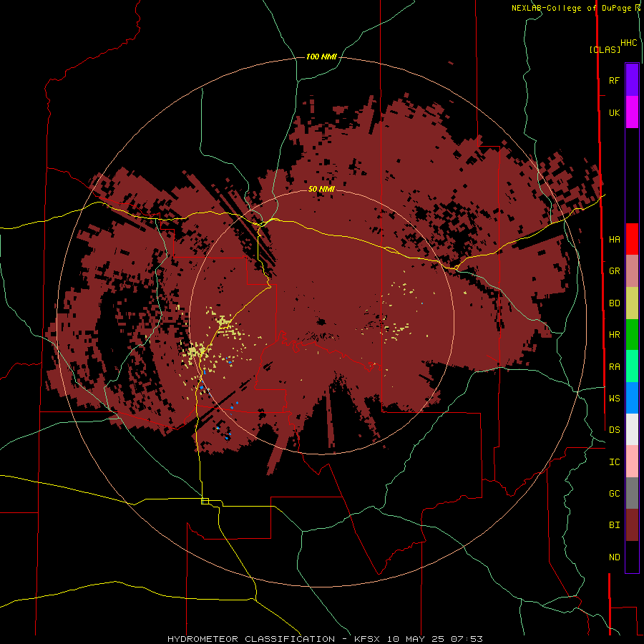Pick the HR green legend swatch
This screenshot has width=644, height=644.
point(632,335)
